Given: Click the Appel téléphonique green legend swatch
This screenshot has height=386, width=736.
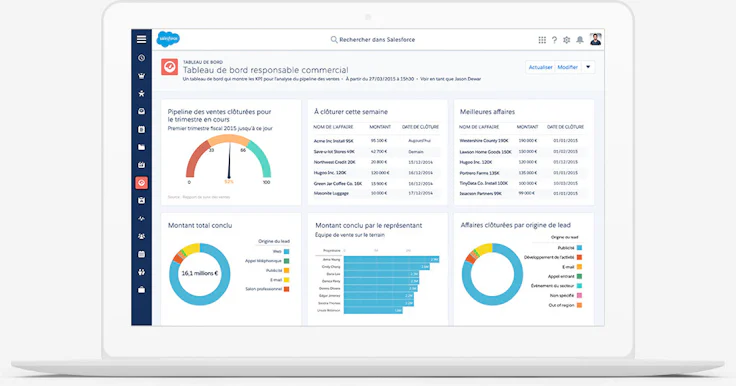Looking at the screenshot, I should pos(286,261).
